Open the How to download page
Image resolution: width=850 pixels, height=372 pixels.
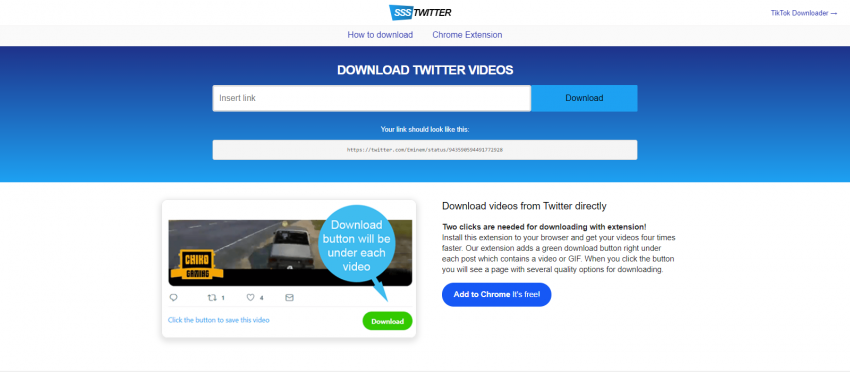click(380, 35)
